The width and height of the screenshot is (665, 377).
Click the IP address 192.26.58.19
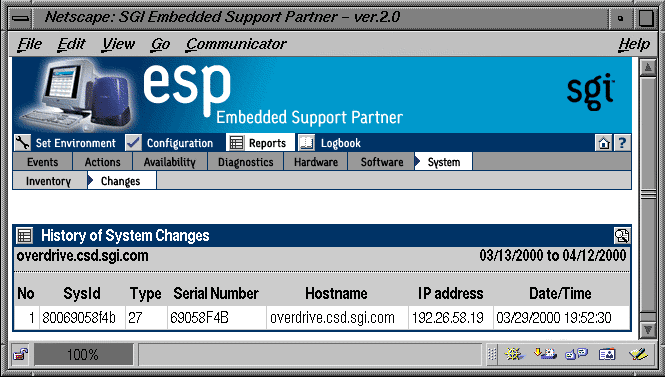pyautogui.click(x=451, y=318)
